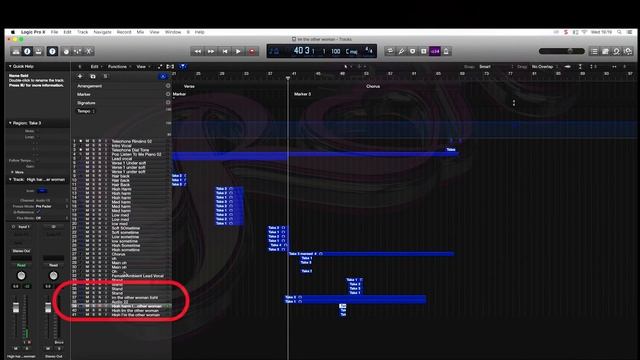Open the File menu
This screenshot has width=640, height=360.
(x=54, y=32)
